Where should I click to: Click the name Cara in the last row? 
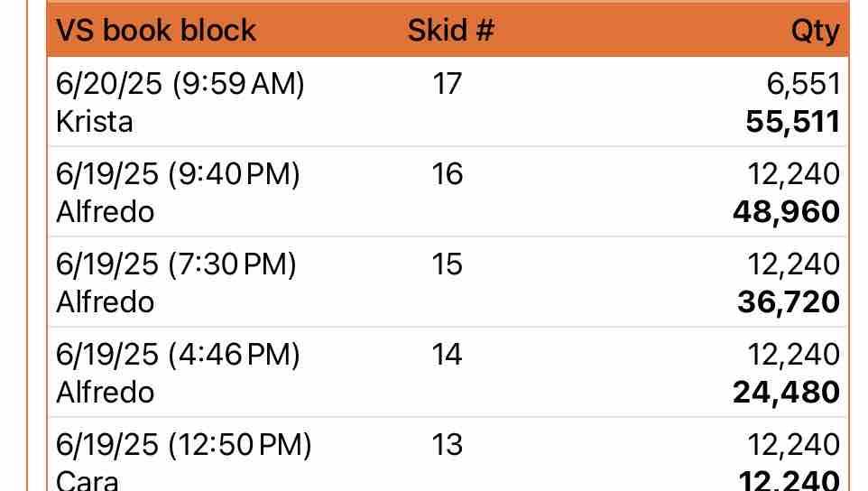point(87,479)
